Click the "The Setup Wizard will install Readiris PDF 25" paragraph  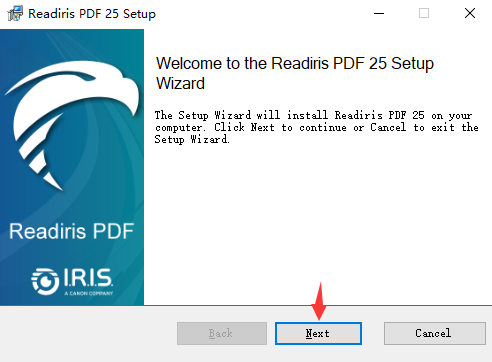click(316, 127)
